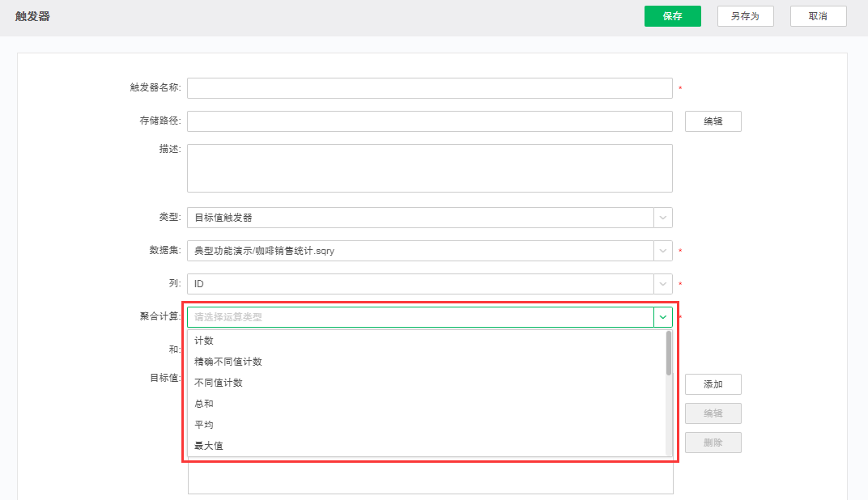
Task: Click inside the description (描述) text area
Action: coord(429,167)
